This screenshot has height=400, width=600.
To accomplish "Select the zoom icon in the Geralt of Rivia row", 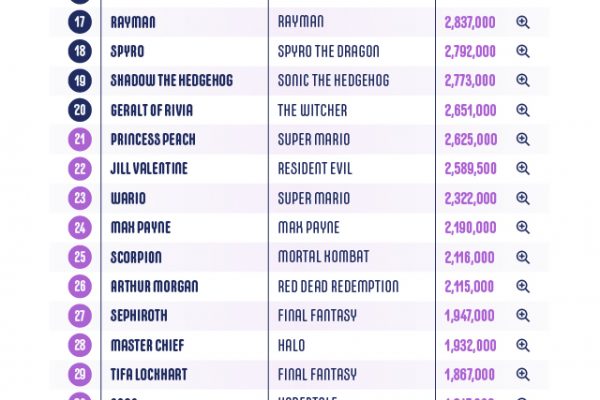I will click(523, 110).
